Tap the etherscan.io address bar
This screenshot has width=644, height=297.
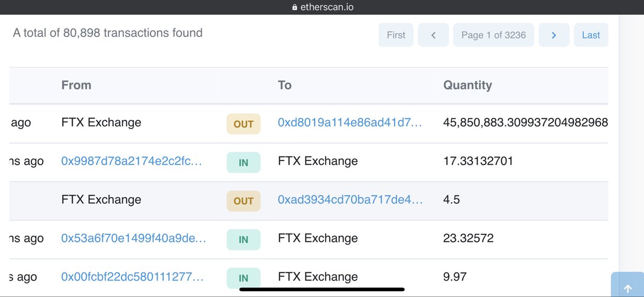tap(322, 7)
